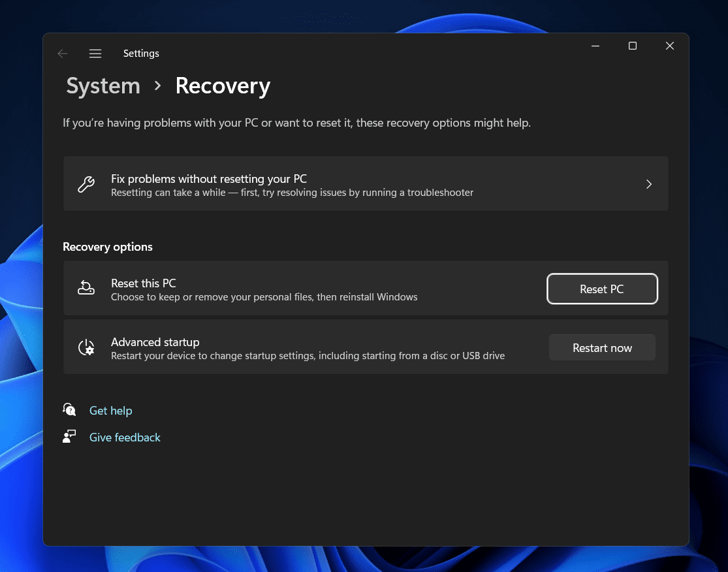Maximize the Settings window
This screenshot has width=728, height=572.
pyautogui.click(x=632, y=46)
